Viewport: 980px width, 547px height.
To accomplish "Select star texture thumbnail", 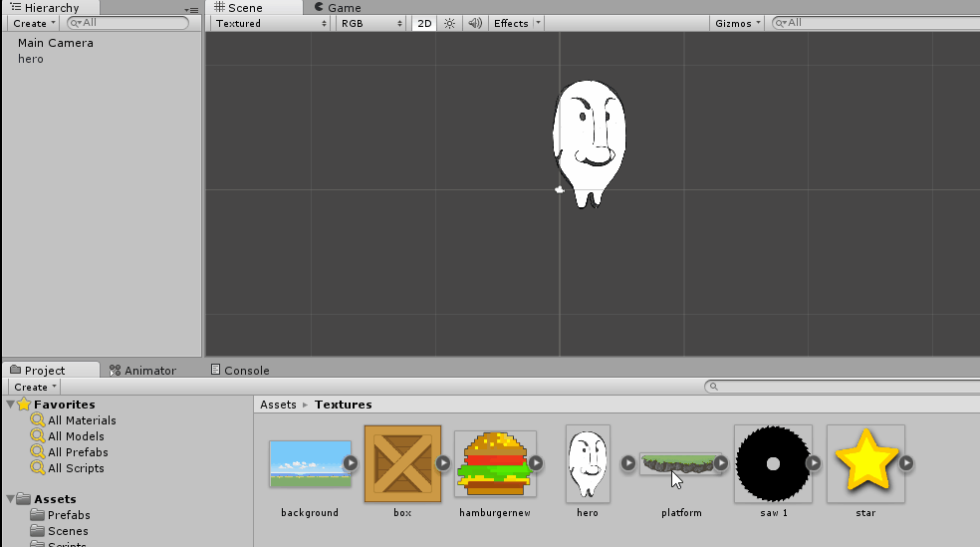I will [865, 464].
